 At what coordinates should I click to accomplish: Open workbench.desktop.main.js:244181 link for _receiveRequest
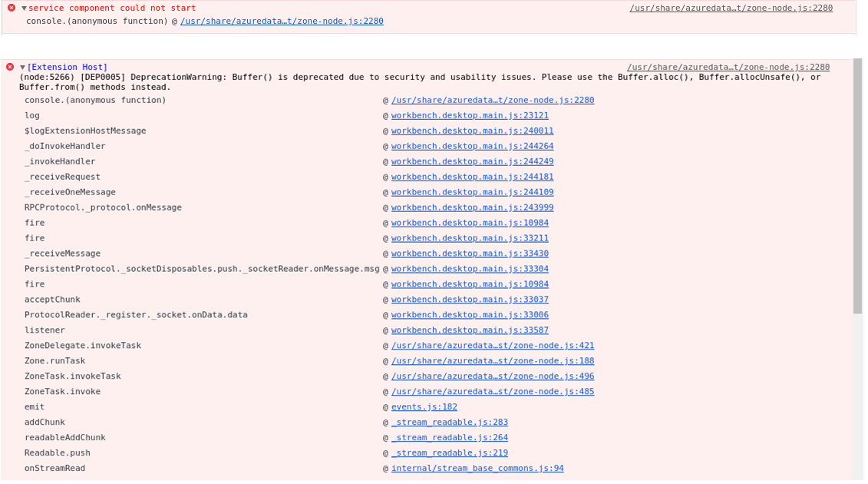[472, 177]
